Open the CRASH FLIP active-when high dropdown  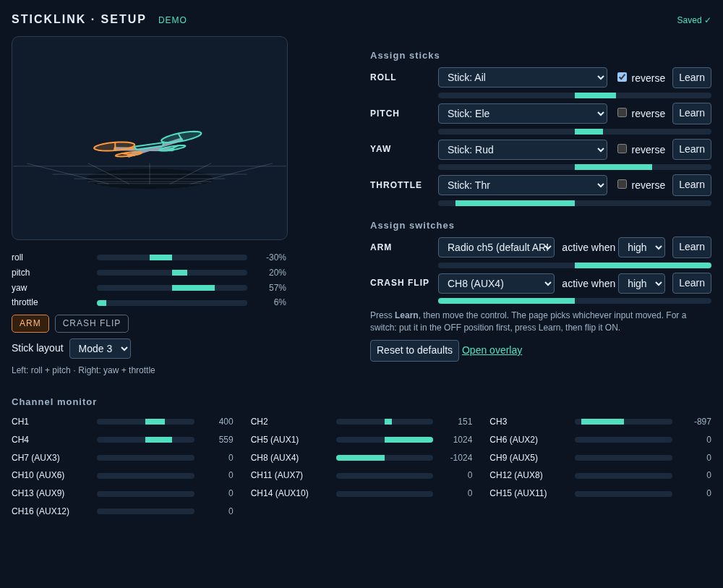coord(641,284)
